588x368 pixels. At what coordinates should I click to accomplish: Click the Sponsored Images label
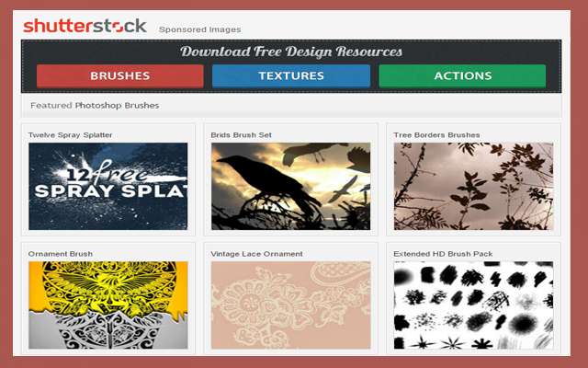(x=200, y=29)
